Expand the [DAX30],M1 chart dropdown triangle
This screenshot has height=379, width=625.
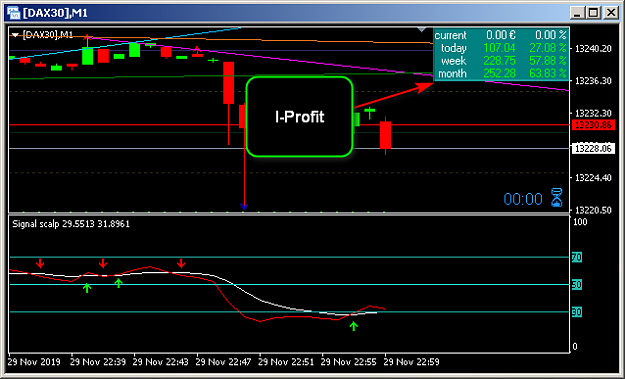click(x=15, y=35)
